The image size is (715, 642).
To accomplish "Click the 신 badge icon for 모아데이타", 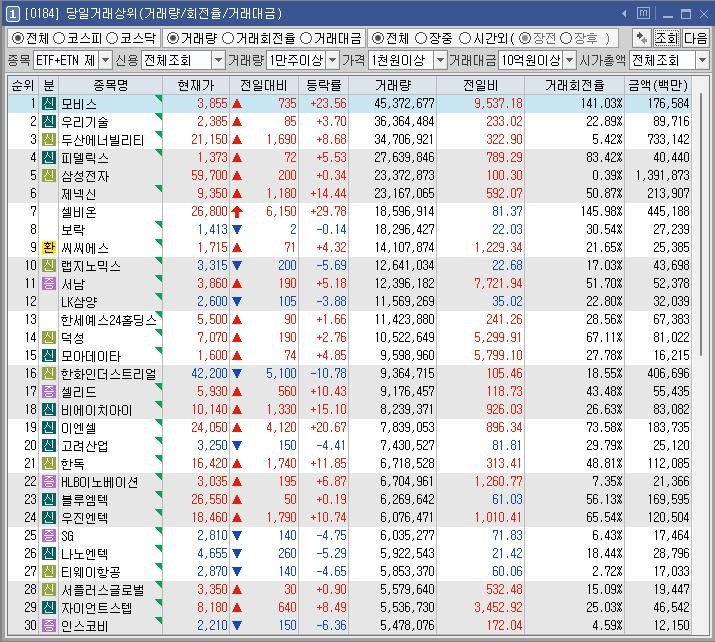I will [x=49, y=355].
